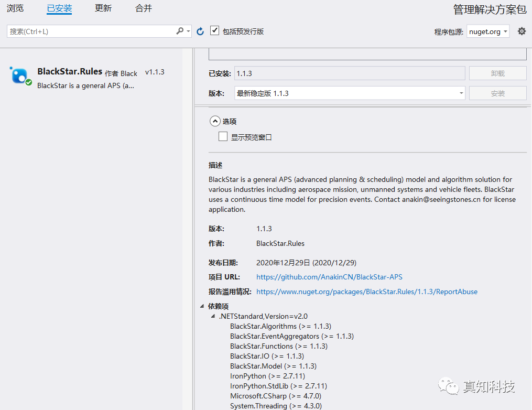Click dependency IronPython.StdLib (>= 2.7.11)
Image resolution: width=532 pixels, height=410 pixels.
tap(278, 386)
